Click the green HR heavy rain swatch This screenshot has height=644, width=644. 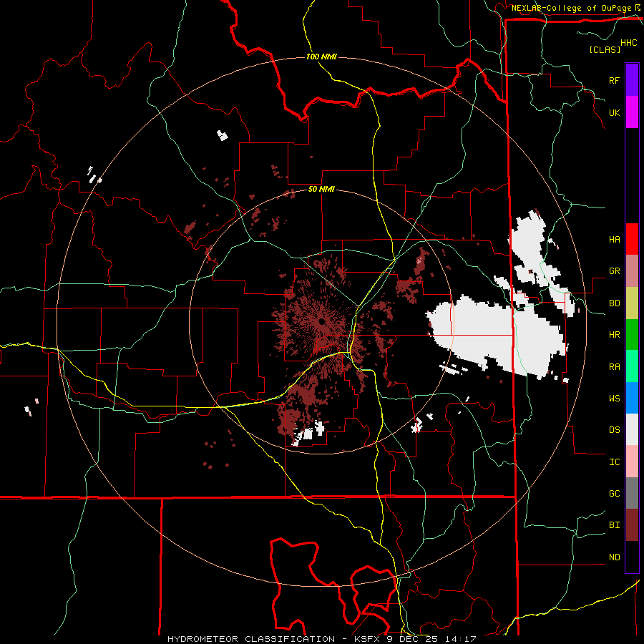[x=632, y=334]
